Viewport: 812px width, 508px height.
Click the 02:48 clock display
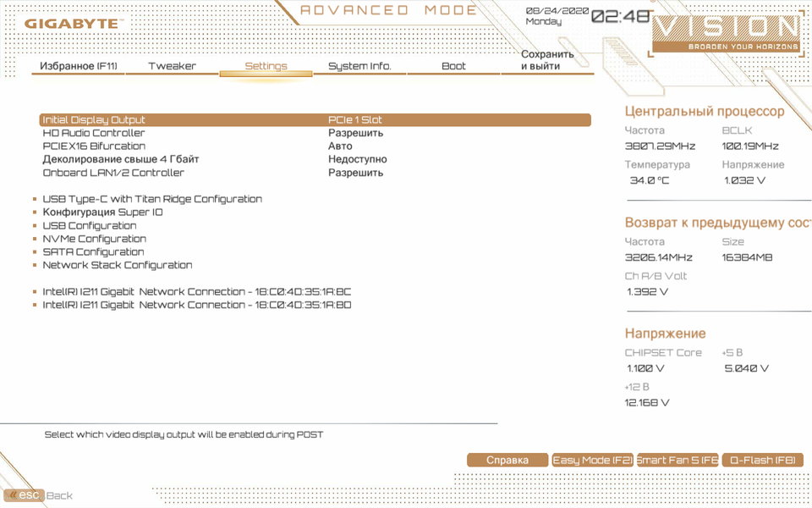[x=620, y=17]
